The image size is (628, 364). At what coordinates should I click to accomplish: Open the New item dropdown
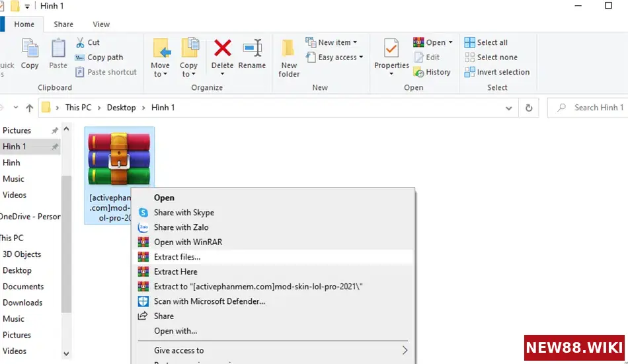coord(331,42)
